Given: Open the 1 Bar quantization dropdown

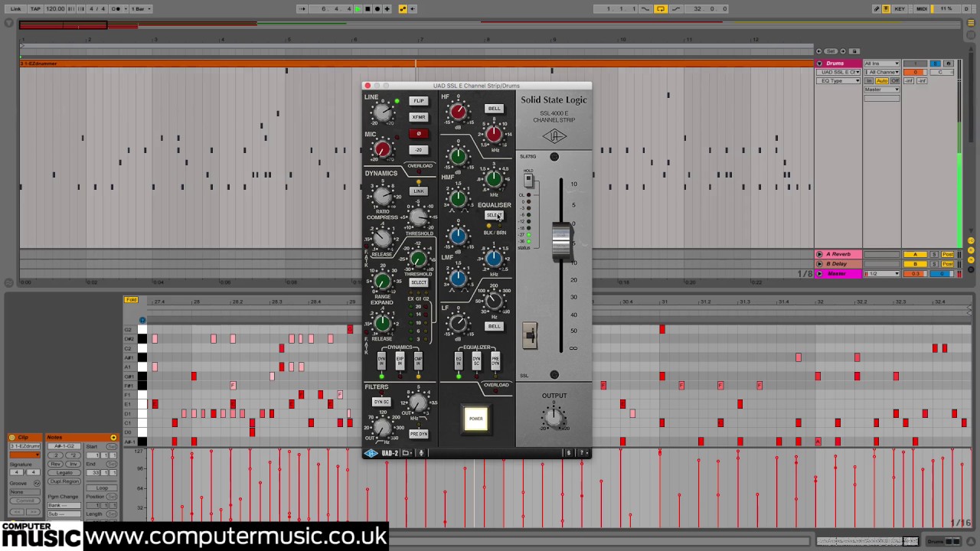Looking at the screenshot, I should coord(140,8).
